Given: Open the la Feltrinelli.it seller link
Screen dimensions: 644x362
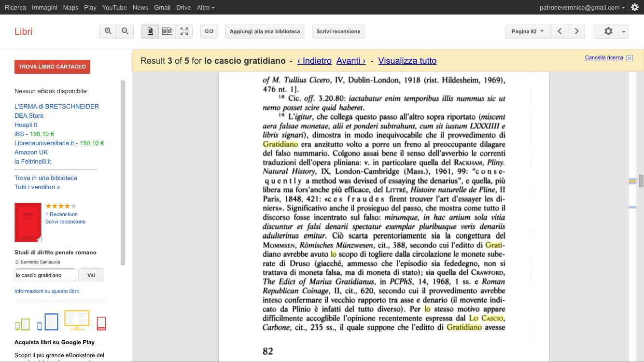Looking at the screenshot, I should [33, 161].
